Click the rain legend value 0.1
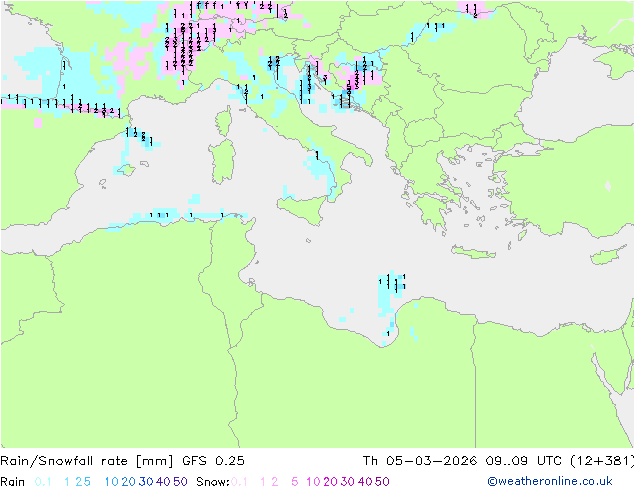Viewport: 634px width, 490px height. (43, 482)
